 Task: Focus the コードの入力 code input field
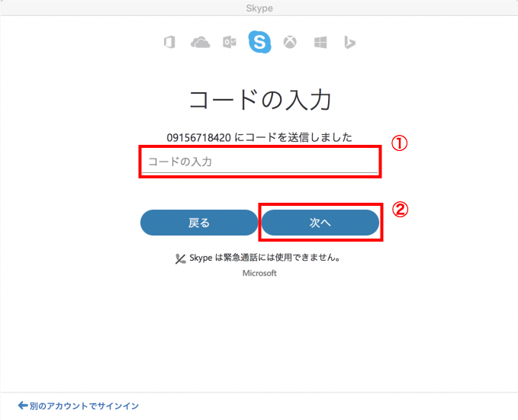coord(259,162)
